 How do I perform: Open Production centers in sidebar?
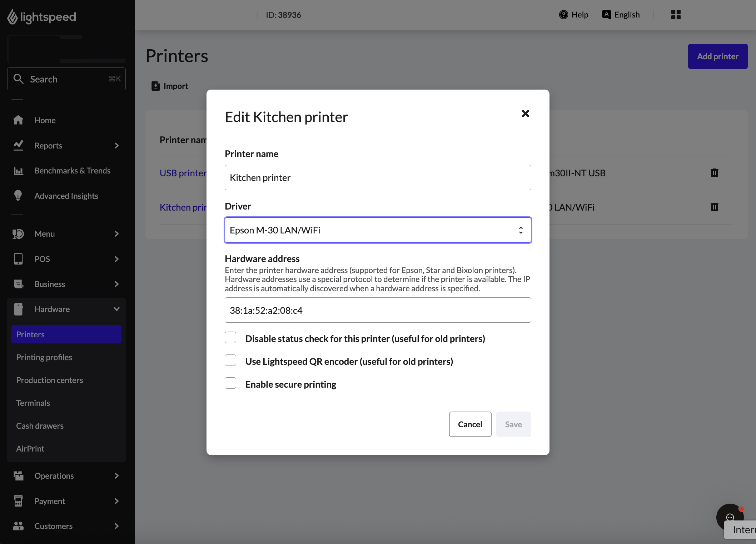(49, 380)
